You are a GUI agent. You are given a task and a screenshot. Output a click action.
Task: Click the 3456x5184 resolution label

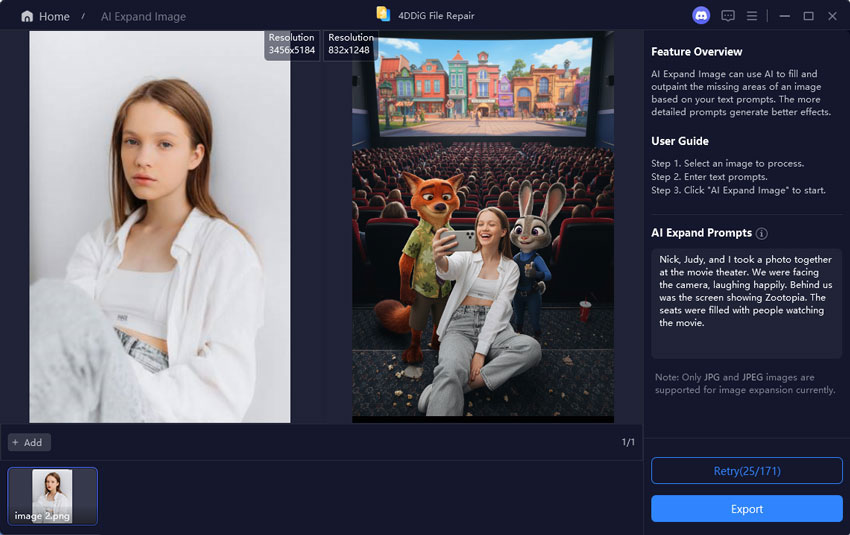pos(292,44)
